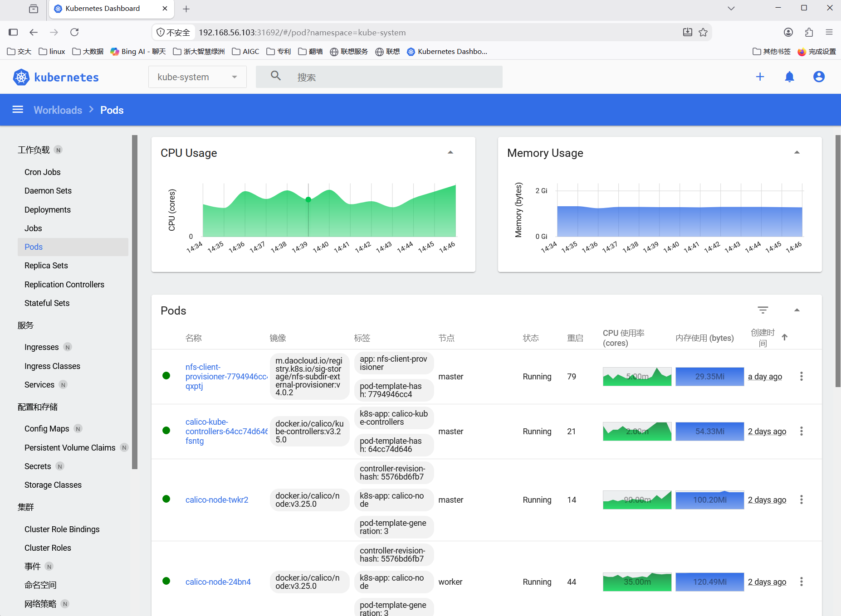Click the Kubernetes logo icon

(x=21, y=77)
